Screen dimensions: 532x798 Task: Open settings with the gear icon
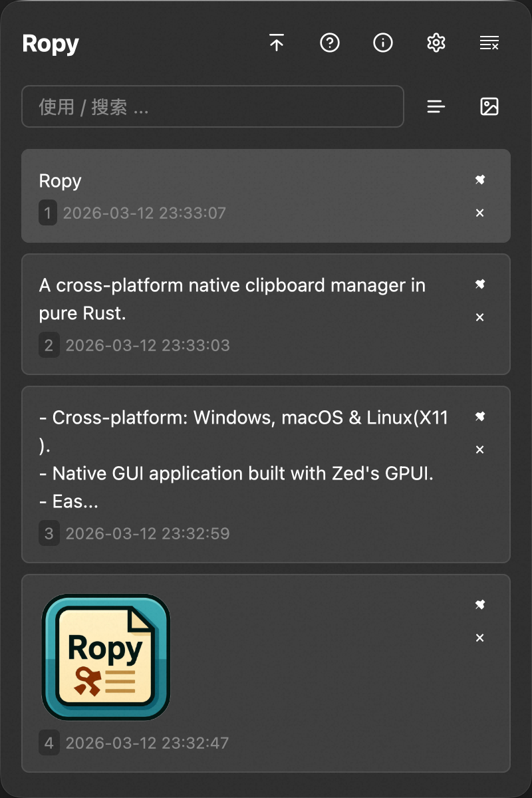click(436, 43)
